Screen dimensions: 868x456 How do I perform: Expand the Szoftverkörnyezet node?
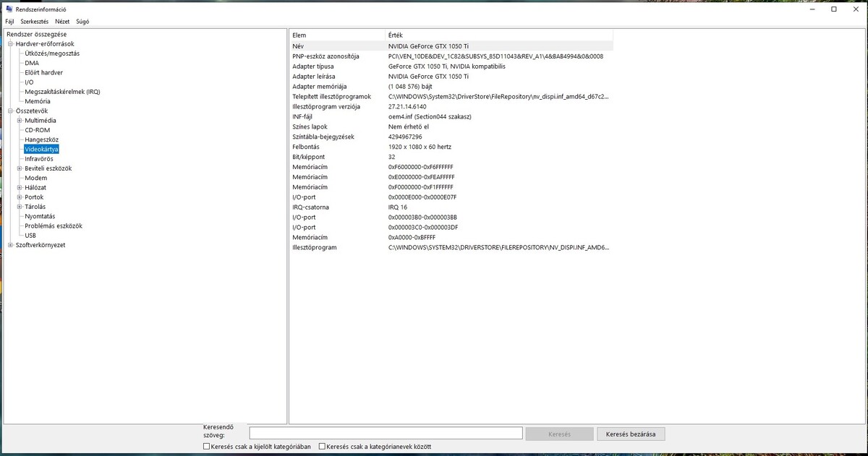point(10,245)
